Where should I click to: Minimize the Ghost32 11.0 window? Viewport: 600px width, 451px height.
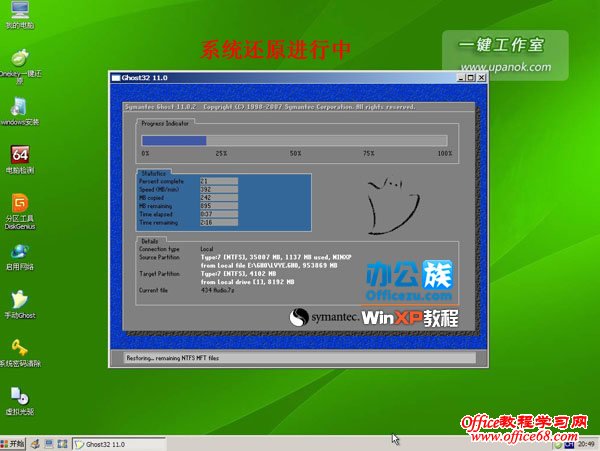tap(461, 78)
